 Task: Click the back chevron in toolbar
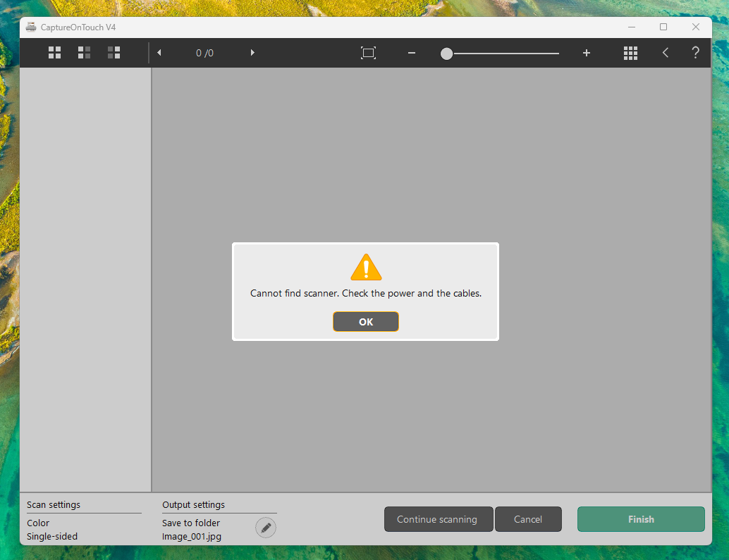(x=665, y=53)
